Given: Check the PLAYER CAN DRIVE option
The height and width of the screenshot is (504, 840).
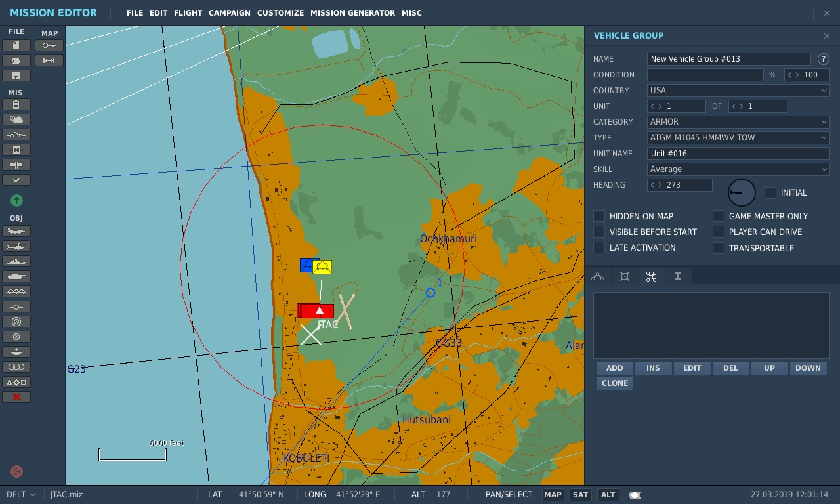Looking at the screenshot, I should 719,232.
